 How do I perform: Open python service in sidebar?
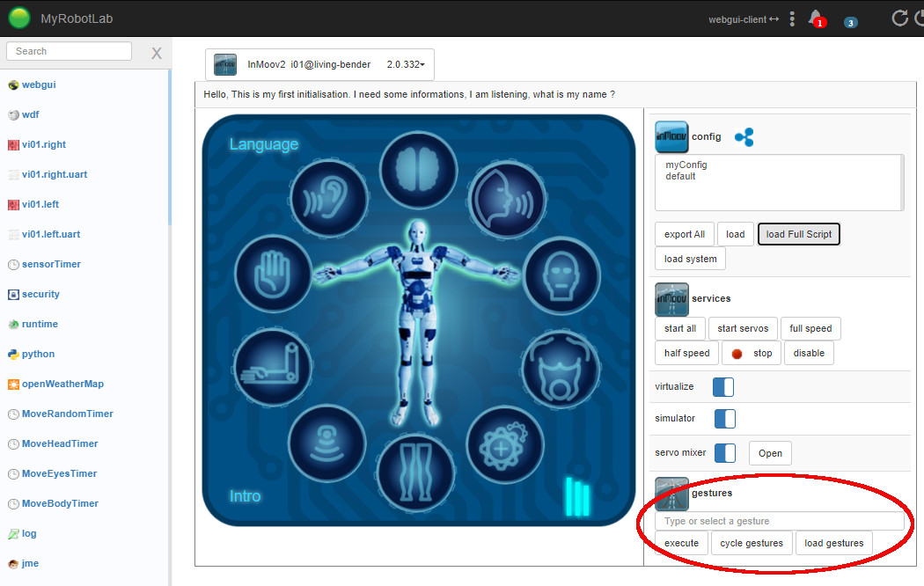tap(38, 355)
